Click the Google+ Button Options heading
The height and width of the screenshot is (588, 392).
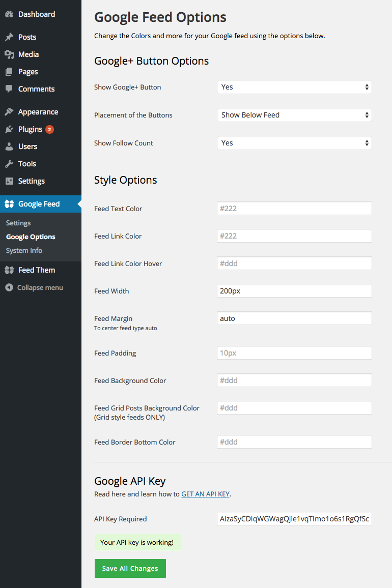pyautogui.click(x=151, y=61)
